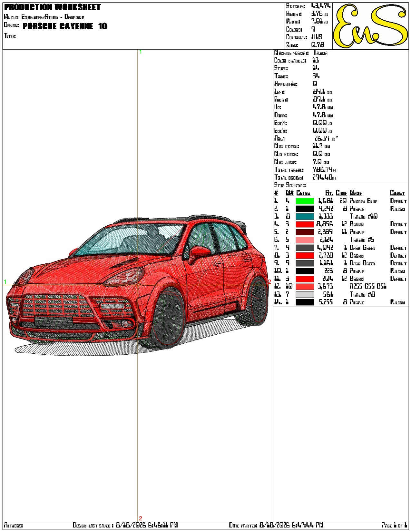This screenshot has height=532, width=411.
Task: Select the light gray swatch in stop row 13
Action: (x=305, y=294)
